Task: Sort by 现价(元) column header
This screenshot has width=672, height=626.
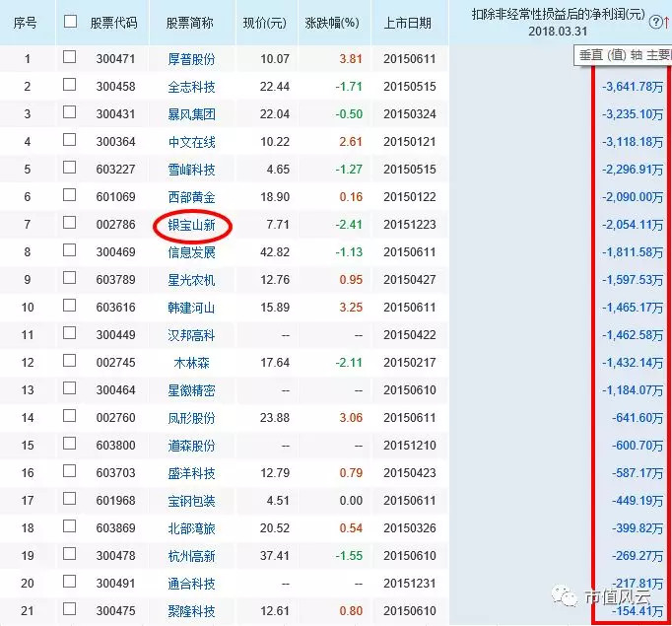Action: click(x=264, y=23)
